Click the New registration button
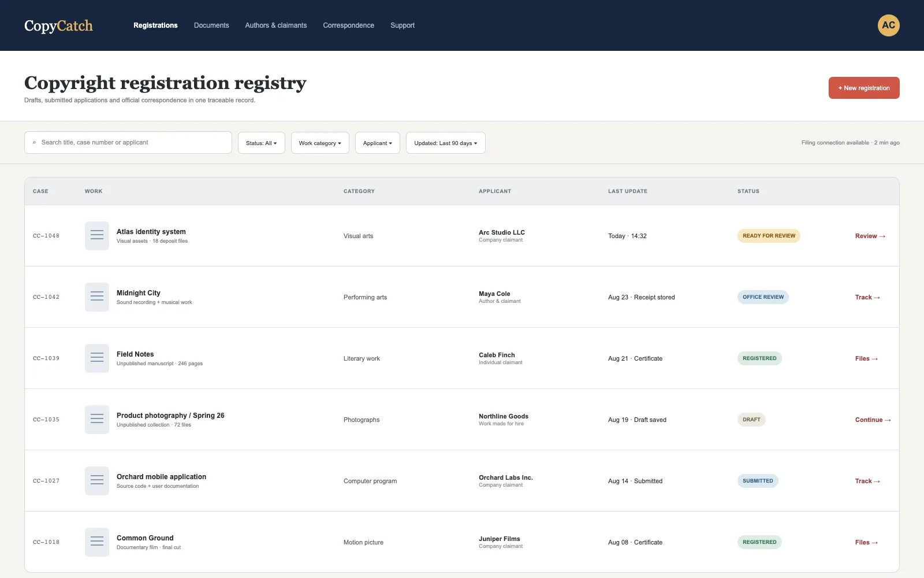The width and height of the screenshot is (924, 578). point(864,88)
